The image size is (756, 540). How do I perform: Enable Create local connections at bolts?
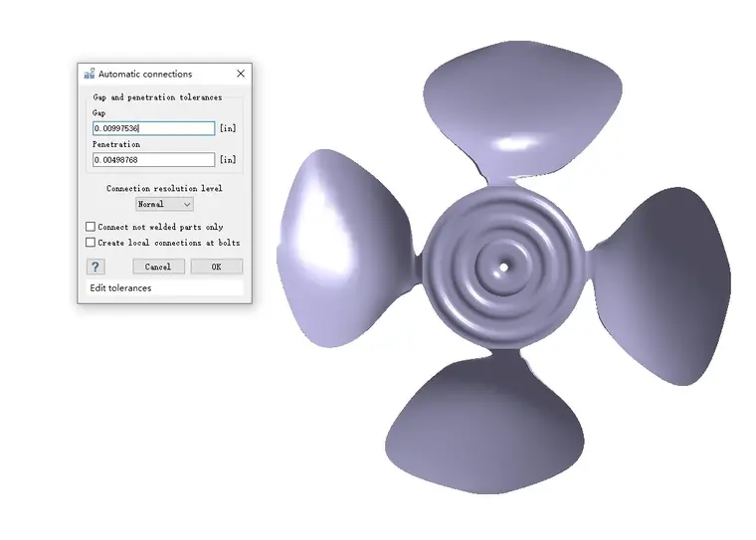91,242
